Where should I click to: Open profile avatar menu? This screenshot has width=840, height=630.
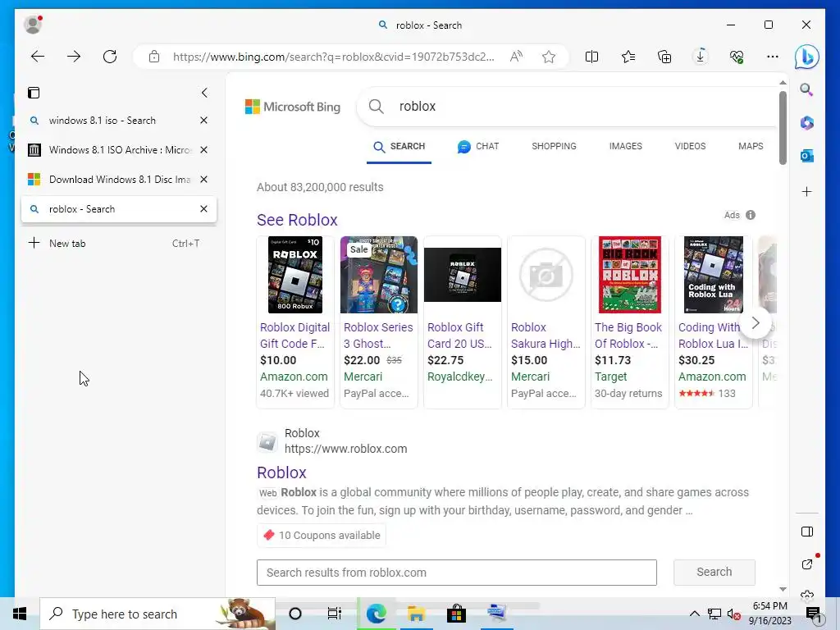click(33, 25)
